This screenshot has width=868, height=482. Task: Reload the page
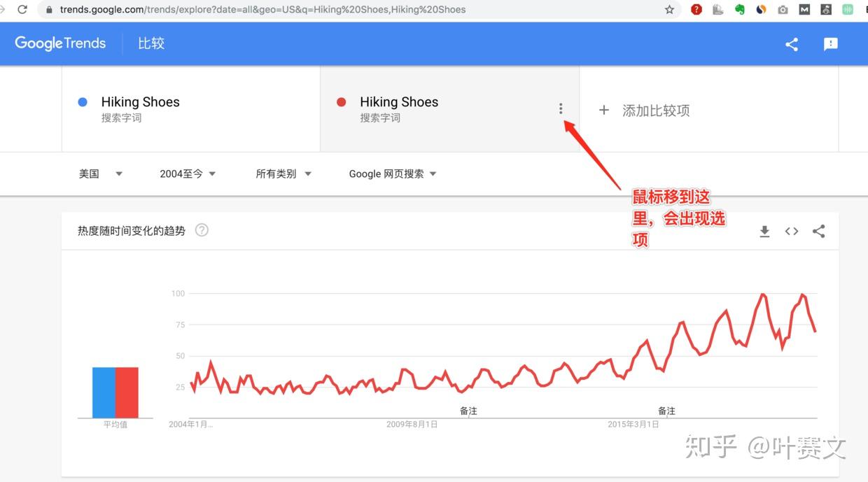click(22, 10)
